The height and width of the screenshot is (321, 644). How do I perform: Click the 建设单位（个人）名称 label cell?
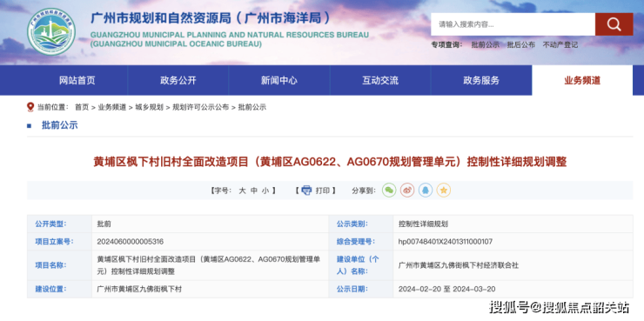coord(360,265)
